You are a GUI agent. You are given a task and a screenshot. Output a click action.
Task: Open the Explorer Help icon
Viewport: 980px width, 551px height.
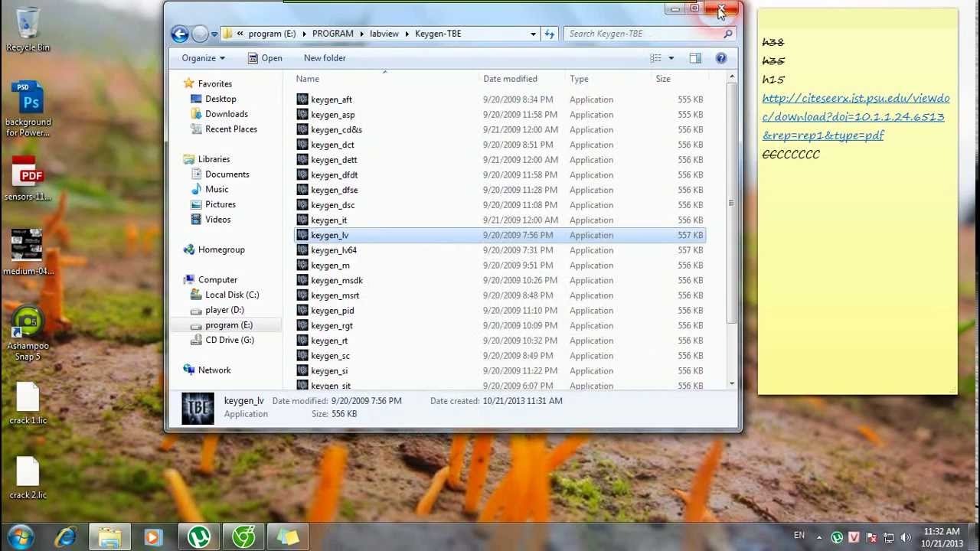point(720,58)
